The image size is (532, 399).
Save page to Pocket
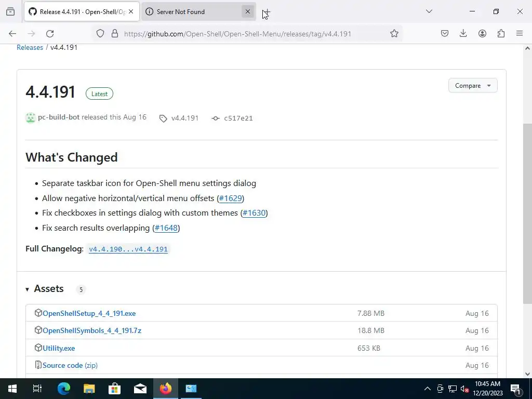pos(445,33)
